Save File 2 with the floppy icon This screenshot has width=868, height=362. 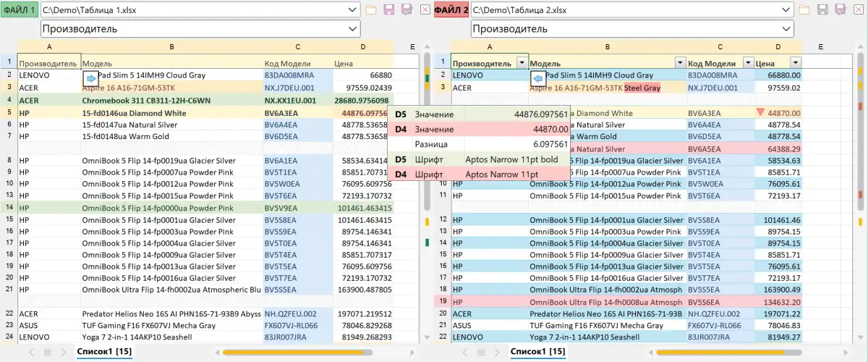click(822, 9)
